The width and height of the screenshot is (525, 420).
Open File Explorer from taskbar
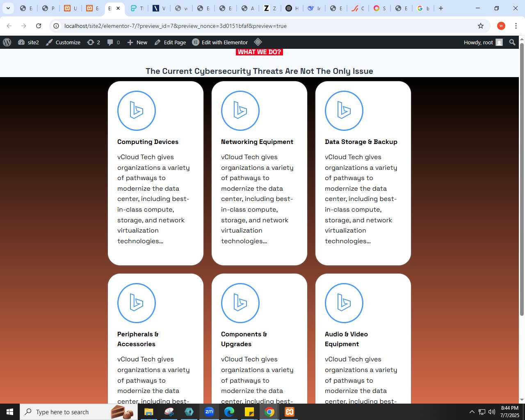(148, 412)
